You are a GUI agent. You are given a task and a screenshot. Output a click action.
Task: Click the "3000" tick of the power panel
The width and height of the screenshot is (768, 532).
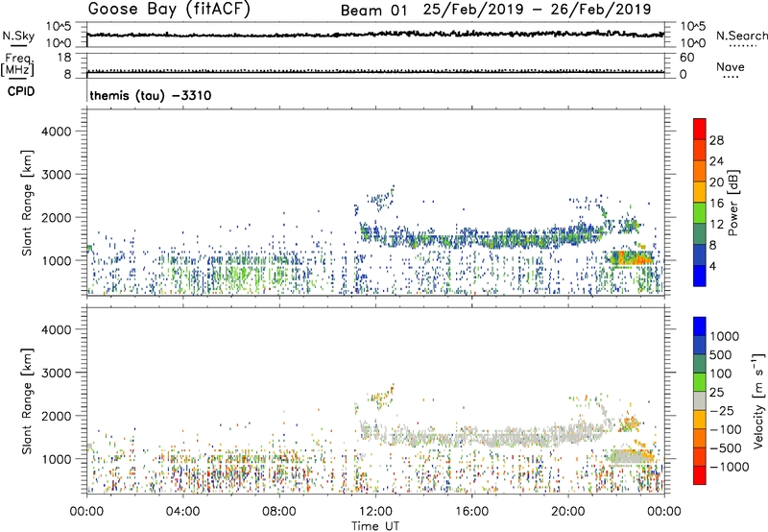coord(57,175)
